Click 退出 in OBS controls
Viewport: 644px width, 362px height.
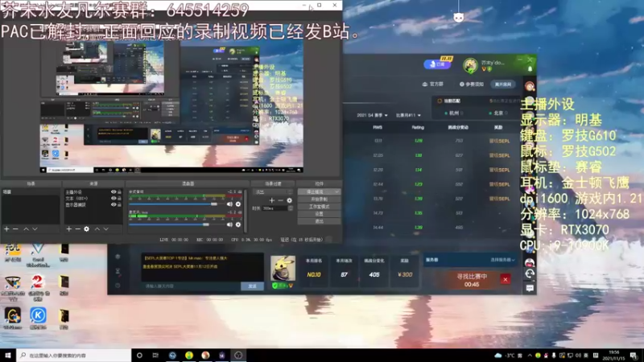(319, 221)
